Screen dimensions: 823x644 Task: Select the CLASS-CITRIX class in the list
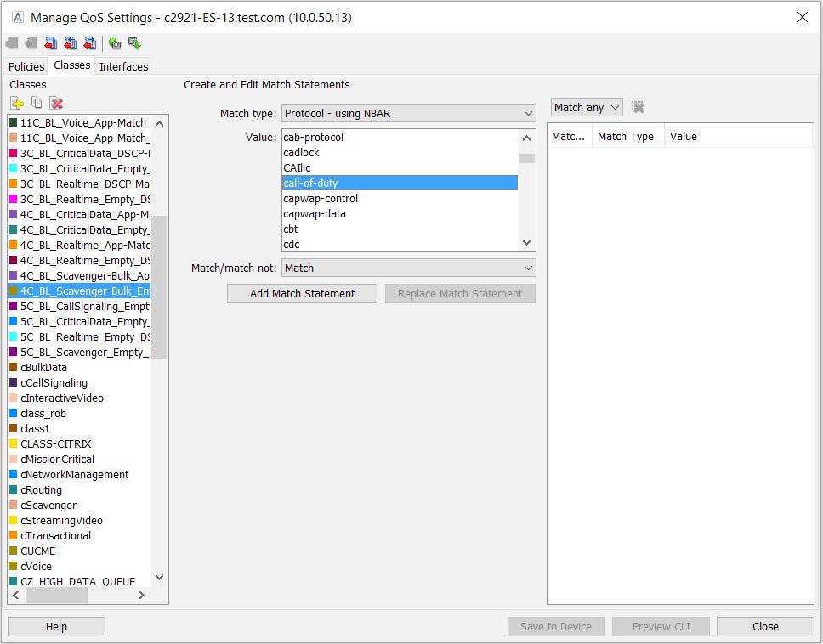click(x=55, y=443)
